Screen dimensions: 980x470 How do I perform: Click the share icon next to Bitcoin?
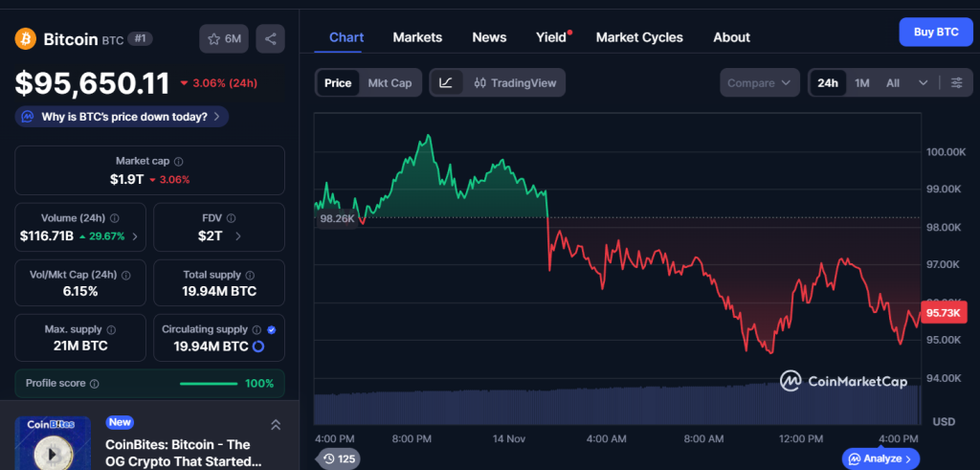pos(270,39)
